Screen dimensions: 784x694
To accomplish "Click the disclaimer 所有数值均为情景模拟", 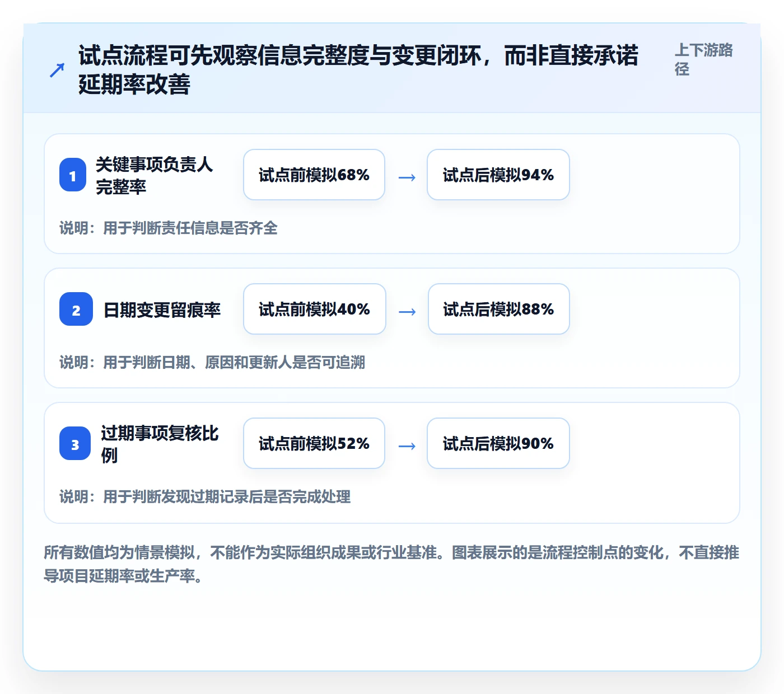I will 391,564.
